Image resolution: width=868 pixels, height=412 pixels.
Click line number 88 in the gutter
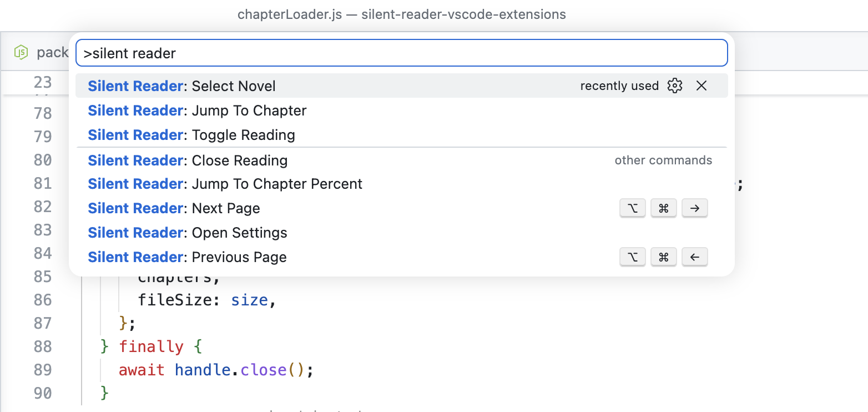(x=43, y=346)
